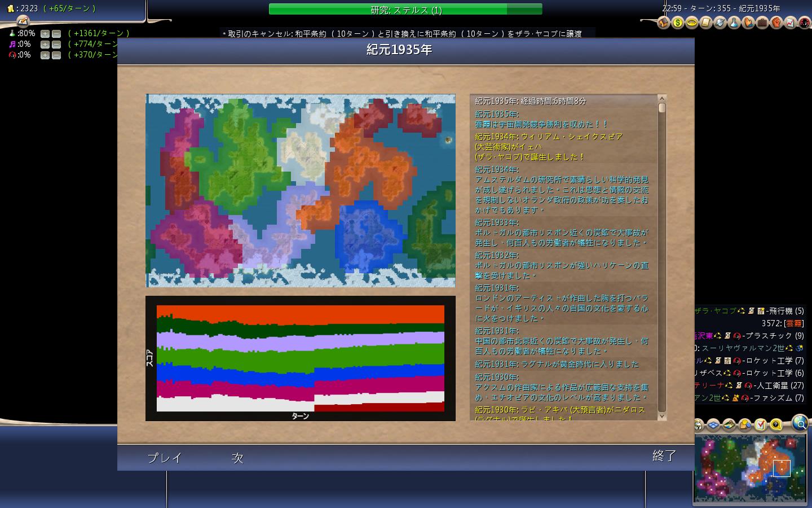Click the アムステルダムの研究所 log entry
The width and height of the screenshot is (812, 508).
pos(564,190)
